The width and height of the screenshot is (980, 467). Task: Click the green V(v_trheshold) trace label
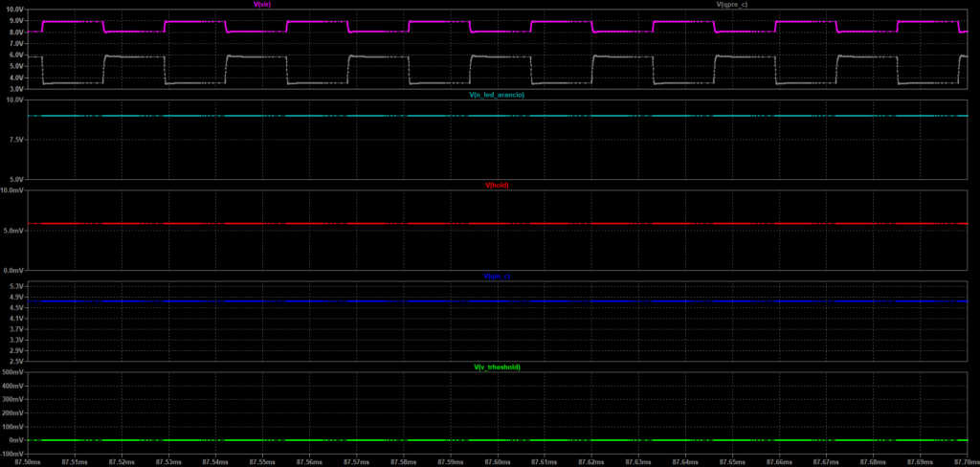pyautogui.click(x=497, y=367)
